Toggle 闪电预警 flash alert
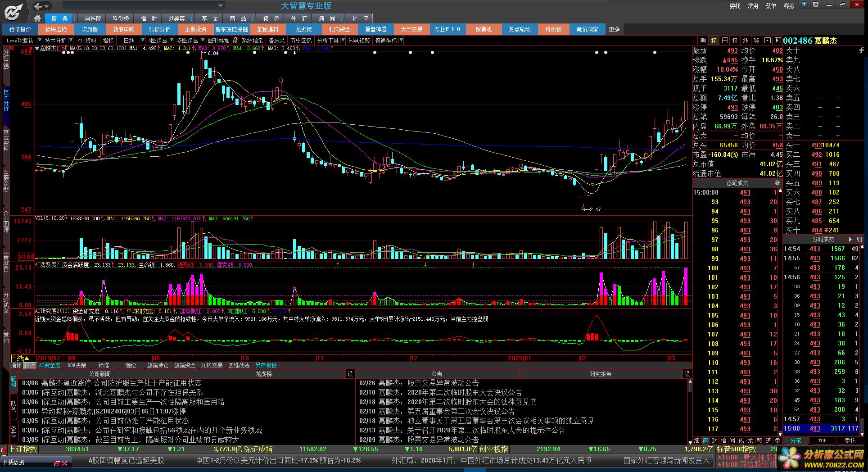 coord(359,41)
